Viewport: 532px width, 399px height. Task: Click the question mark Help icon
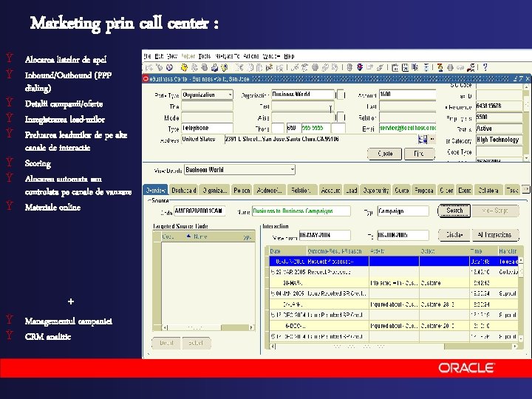coord(485,67)
